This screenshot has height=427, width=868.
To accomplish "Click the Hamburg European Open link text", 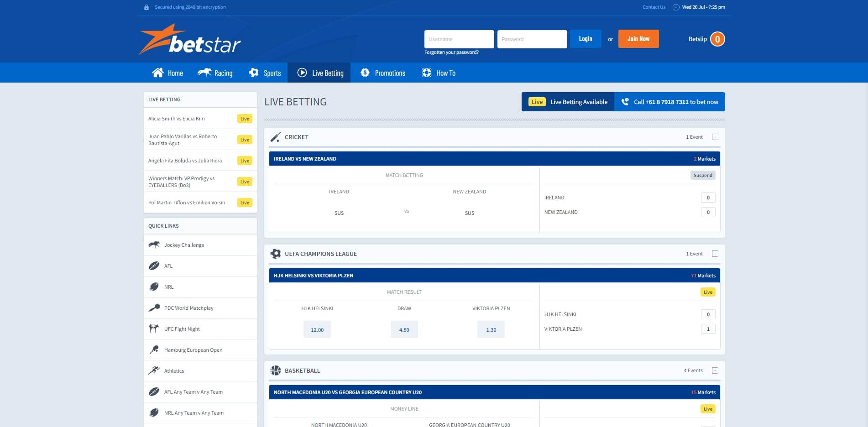I will pyautogui.click(x=193, y=350).
